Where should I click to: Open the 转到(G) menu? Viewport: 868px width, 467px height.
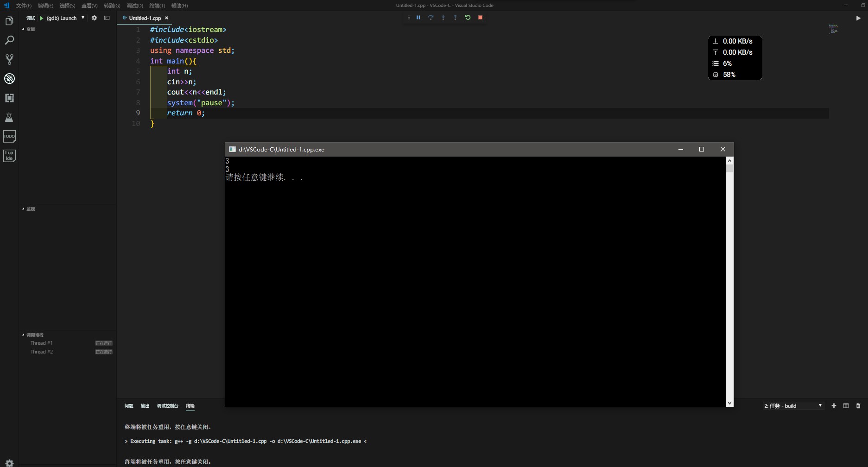click(112, 6)
